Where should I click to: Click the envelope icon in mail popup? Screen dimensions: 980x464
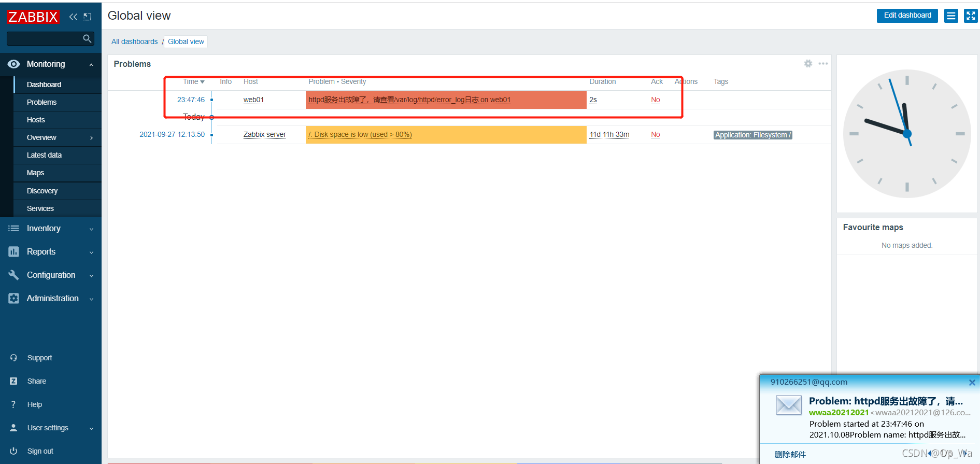pos(789,405)
